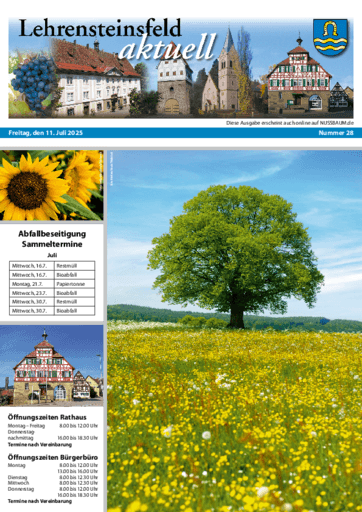Click the word aktuell in the masthead
Image resolution: width=362 pixels, height=512 pixels.
point(168,48)
